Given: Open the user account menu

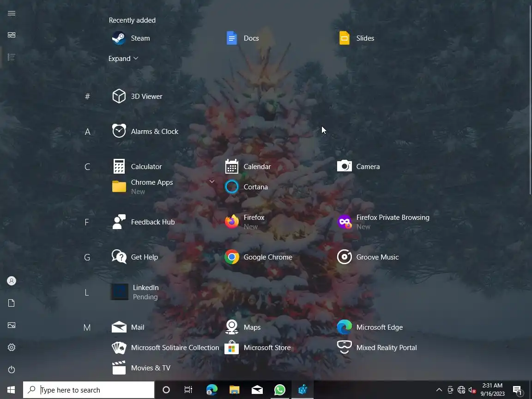Looking at the screenshot, I should click(x=12, y=281).
